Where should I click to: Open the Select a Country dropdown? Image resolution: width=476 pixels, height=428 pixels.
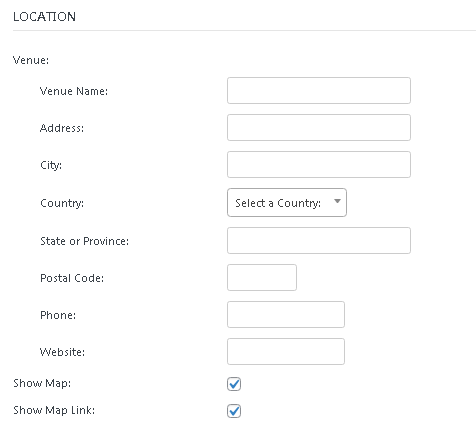tap(287, 203)
